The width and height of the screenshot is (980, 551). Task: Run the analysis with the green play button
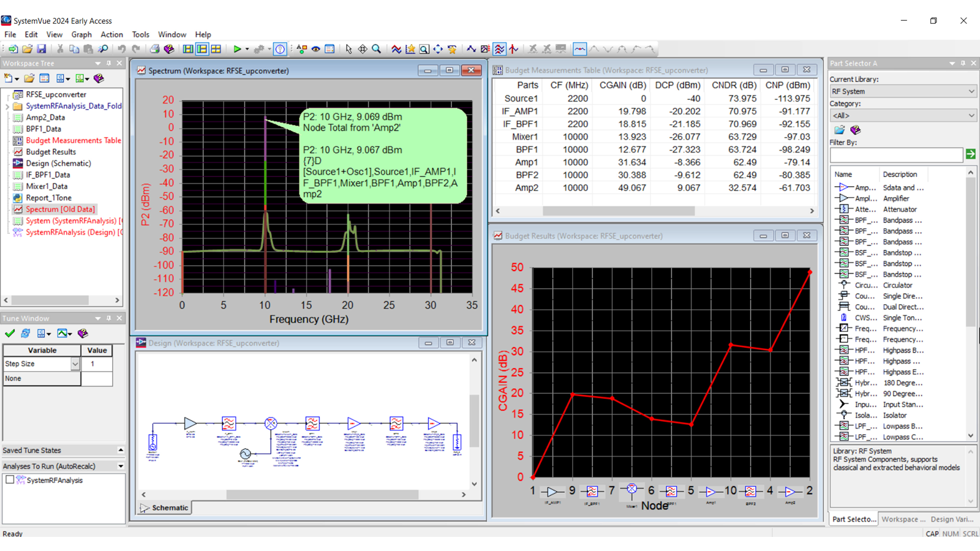238,50
